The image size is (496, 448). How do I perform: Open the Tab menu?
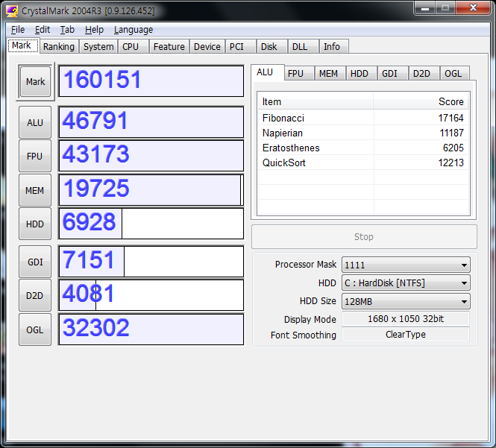[x=67, y=30]
